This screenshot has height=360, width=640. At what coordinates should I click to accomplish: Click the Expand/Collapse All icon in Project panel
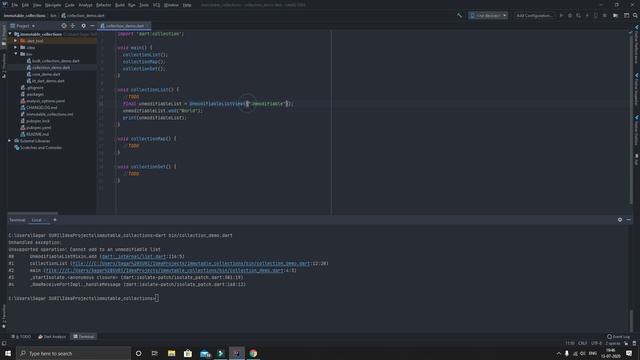click(73, 26)
